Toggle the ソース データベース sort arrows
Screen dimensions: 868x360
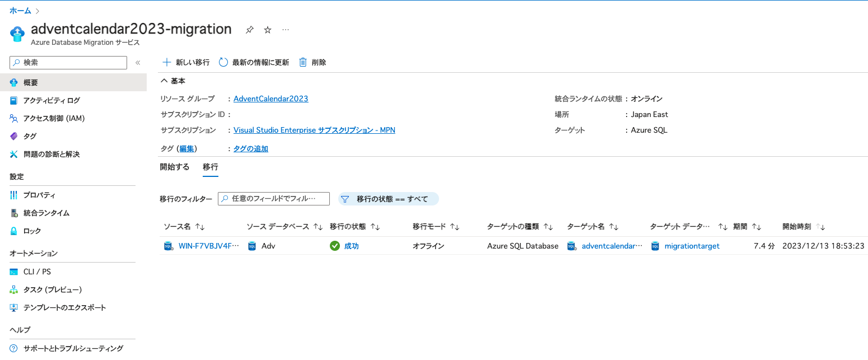(x=318, y=227)
